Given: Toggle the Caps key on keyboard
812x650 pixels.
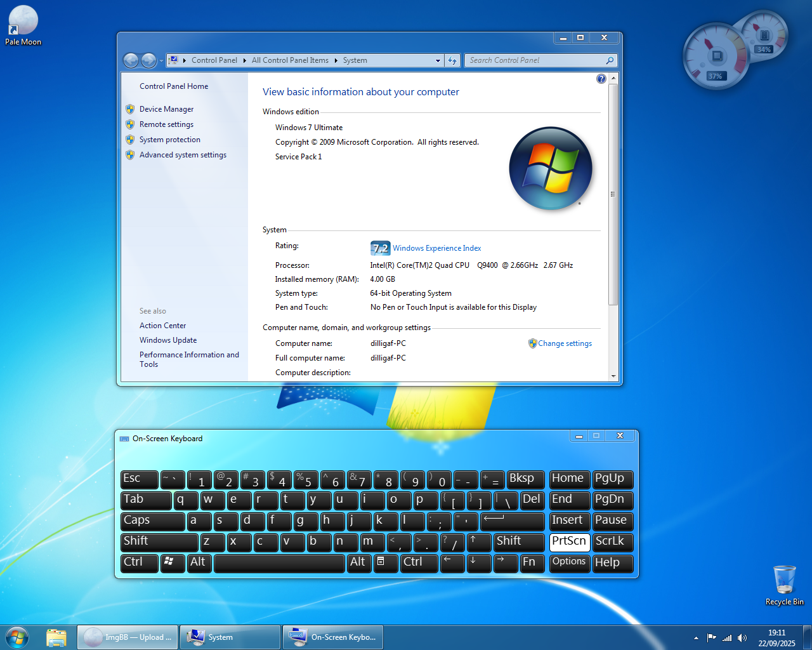Looking at the screenshot, I should [x=153, y=521].
